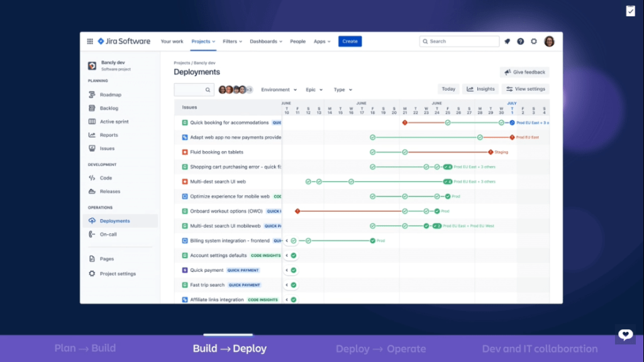Click the user profile avatar
The image size is (644, 362).
tap(549, 42)
